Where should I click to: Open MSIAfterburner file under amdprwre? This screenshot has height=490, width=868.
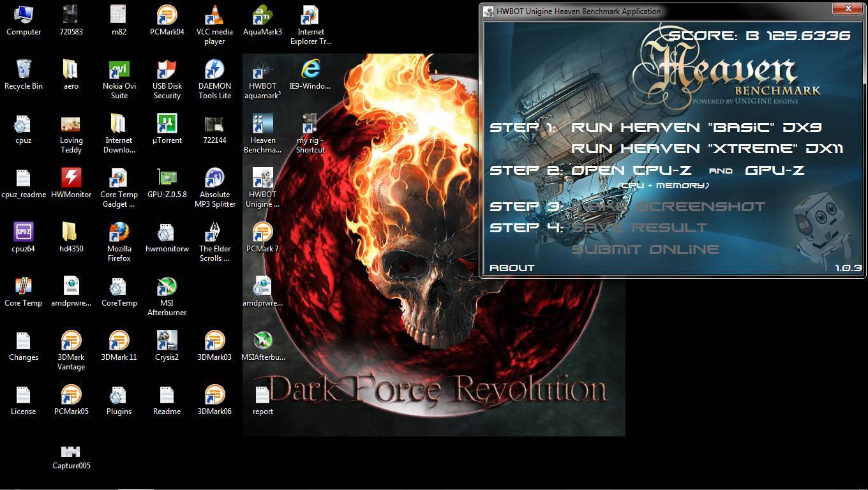pyautogui.click(x=262, y=346)
